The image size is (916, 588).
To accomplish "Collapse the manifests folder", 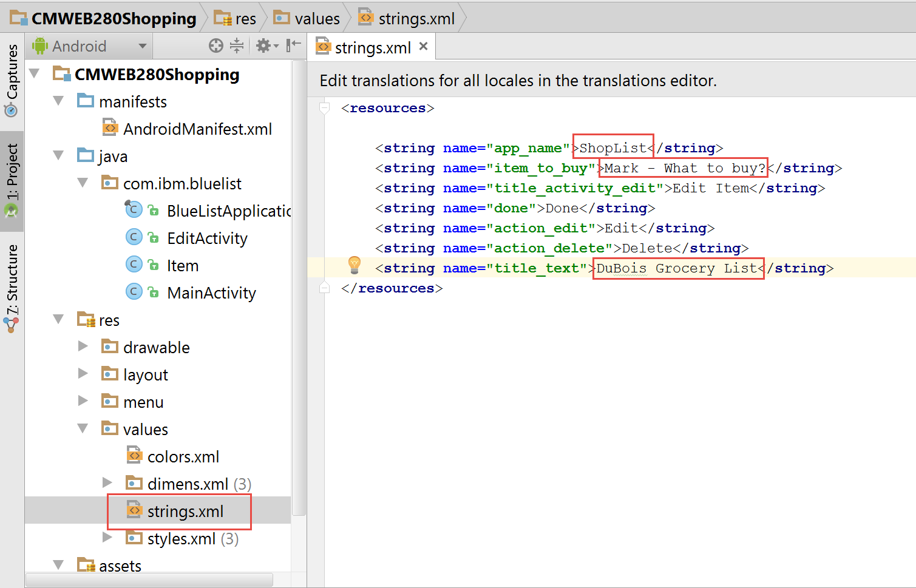I will click(58, 101).
